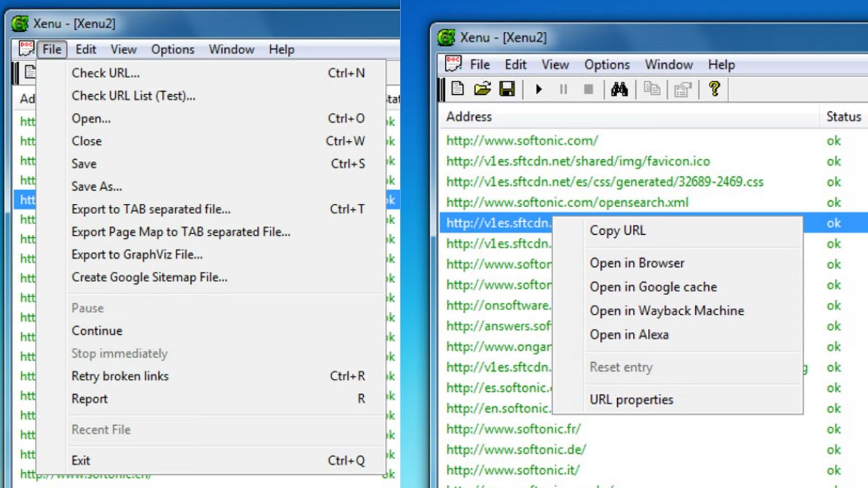Select row ending 32689-2469.css

tap(653, 181)
